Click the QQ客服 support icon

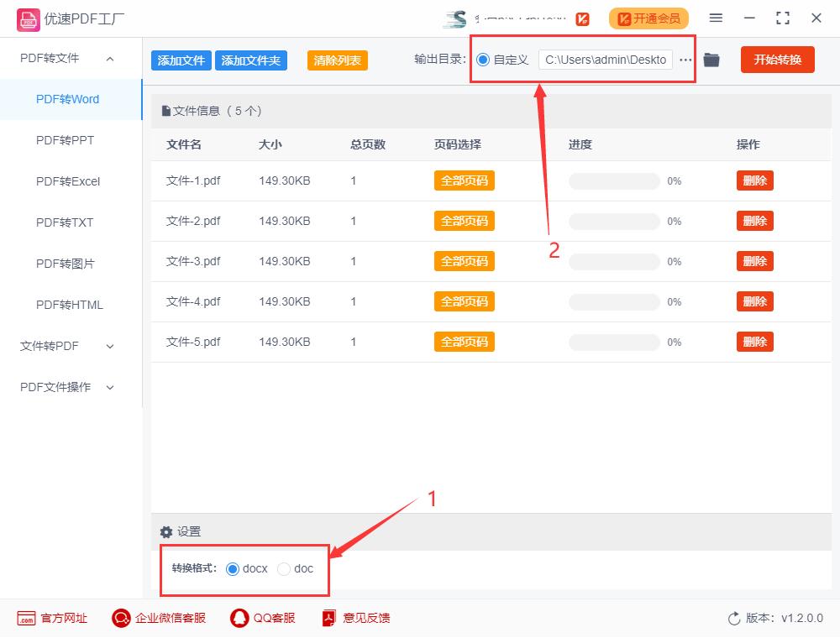[x=237, y=618]
